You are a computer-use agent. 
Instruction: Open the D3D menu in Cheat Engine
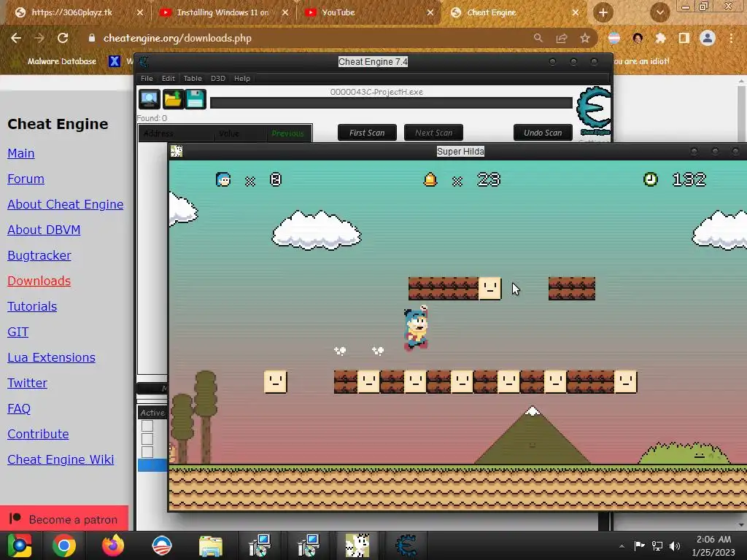[217, 79]
